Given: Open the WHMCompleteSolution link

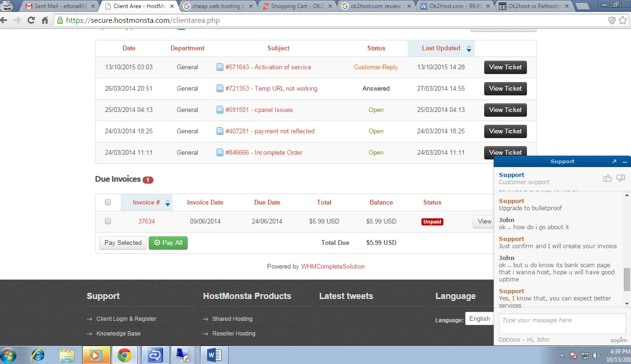Looking at the screenshot, I should [333, 267].
